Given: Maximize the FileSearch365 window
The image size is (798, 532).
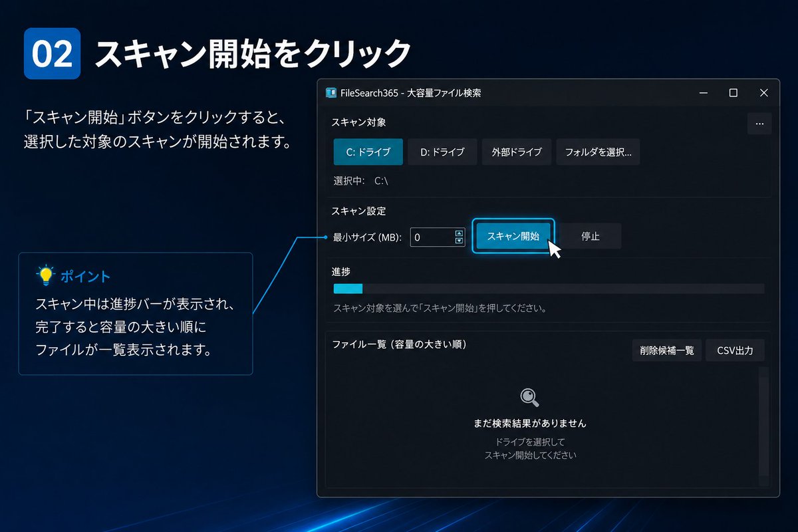Looking at the screenshot, I should pos(733,93).
